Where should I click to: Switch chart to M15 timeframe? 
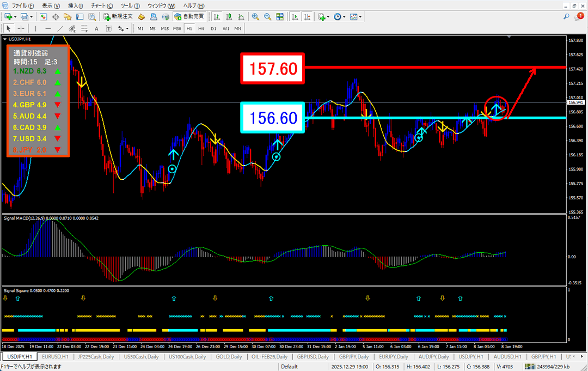point(164,28)
